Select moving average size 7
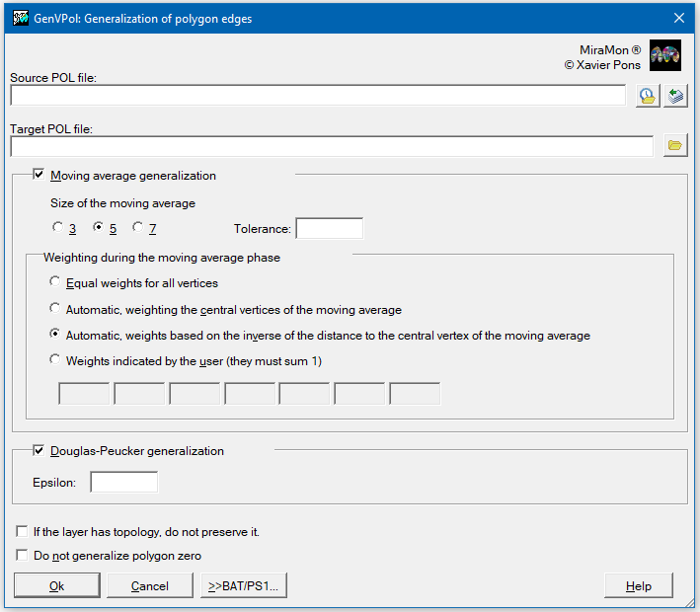This screenshot has width=700, height=612. tap(138, 227)
